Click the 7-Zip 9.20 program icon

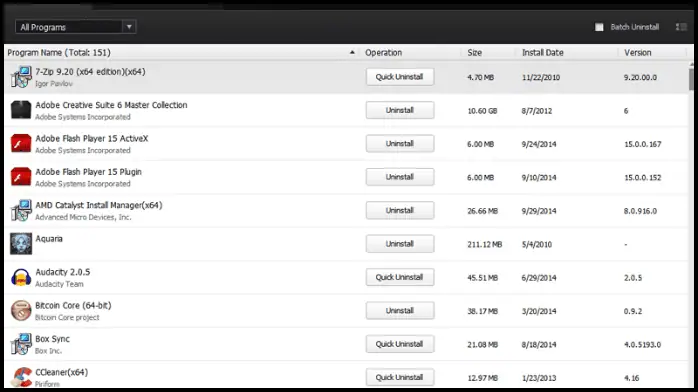(21, 77)
